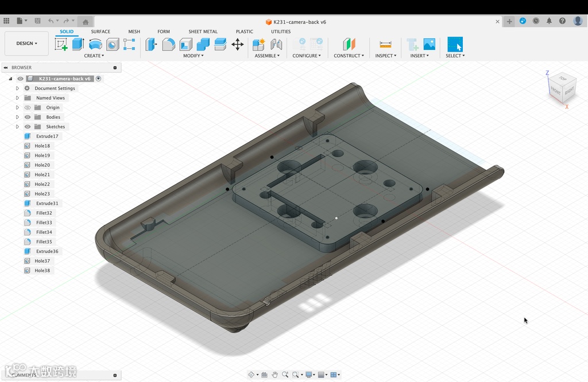The width and height of the screenshot is (588, 382).
Task: Switch to the PLASTIC tab
Action: click(245, 32)
